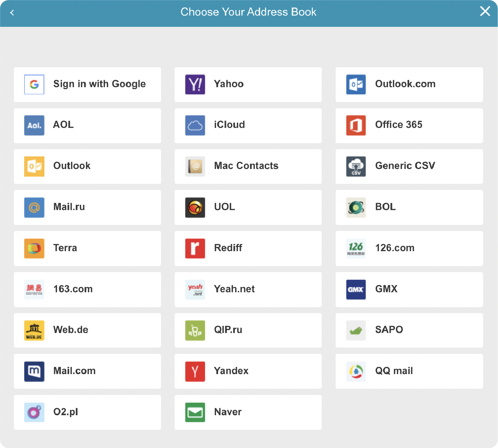Select the Terra text label
Image resolution: width=498 pixels, height=448 pixels.
point(65,248)
